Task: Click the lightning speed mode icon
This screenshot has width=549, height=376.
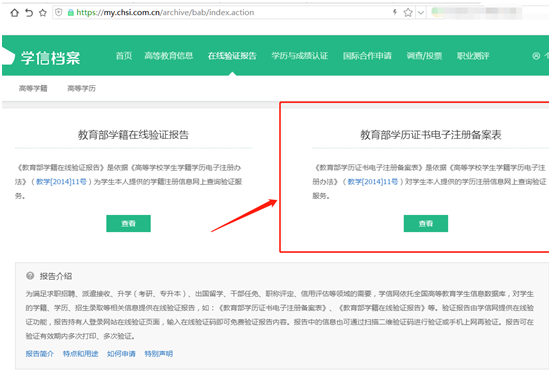Action: click(395, 12)
